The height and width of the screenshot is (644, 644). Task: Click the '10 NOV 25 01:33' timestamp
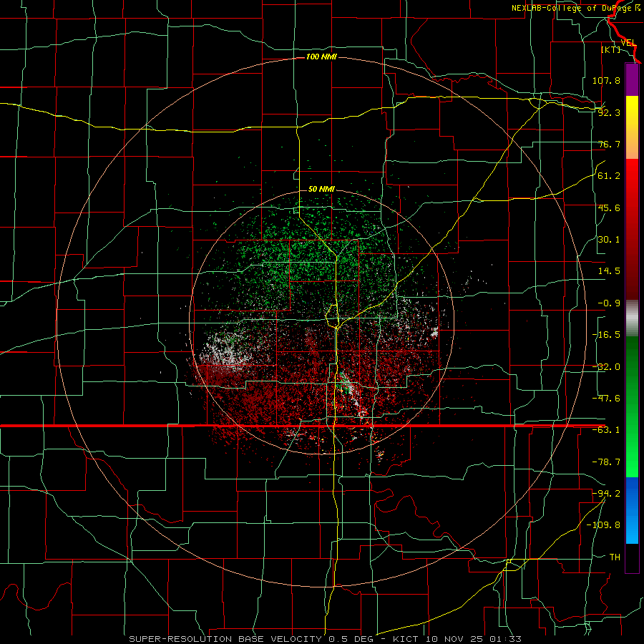(472, 639)
